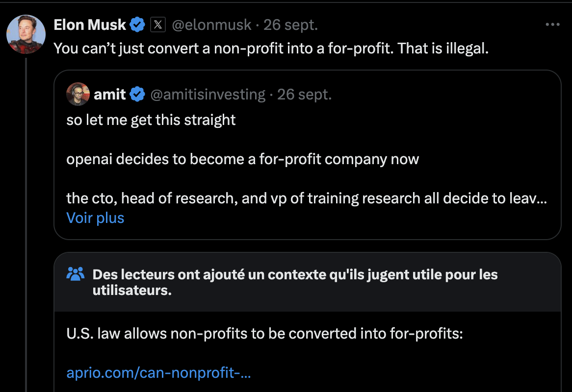Screen dimensions: 572x392
Task: Click amit's small profile avatar
Action: (x=78, y=94)
